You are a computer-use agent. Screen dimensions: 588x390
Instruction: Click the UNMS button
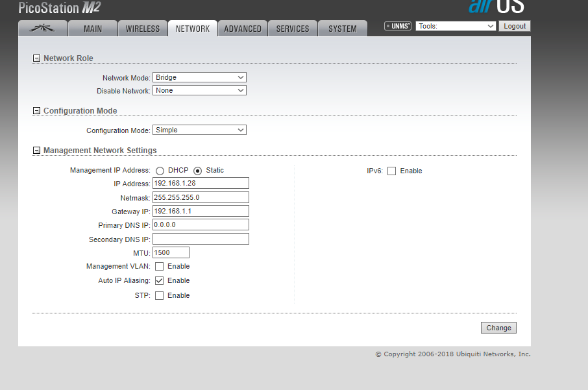(x=398, y=26)
